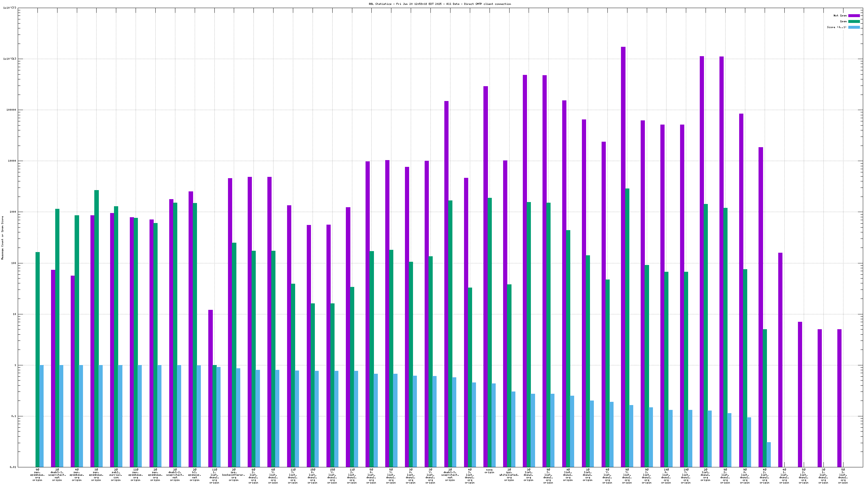Click the RBL Statistics chart title
868x488 pixels.
[x=440, y=4]
